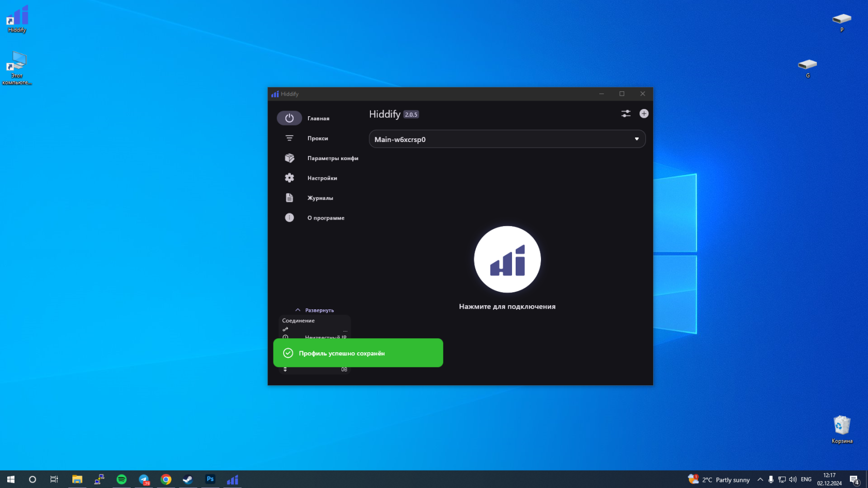Open File Explorer from the taskbar
868x488 pixels.
[x=77, y=479]
